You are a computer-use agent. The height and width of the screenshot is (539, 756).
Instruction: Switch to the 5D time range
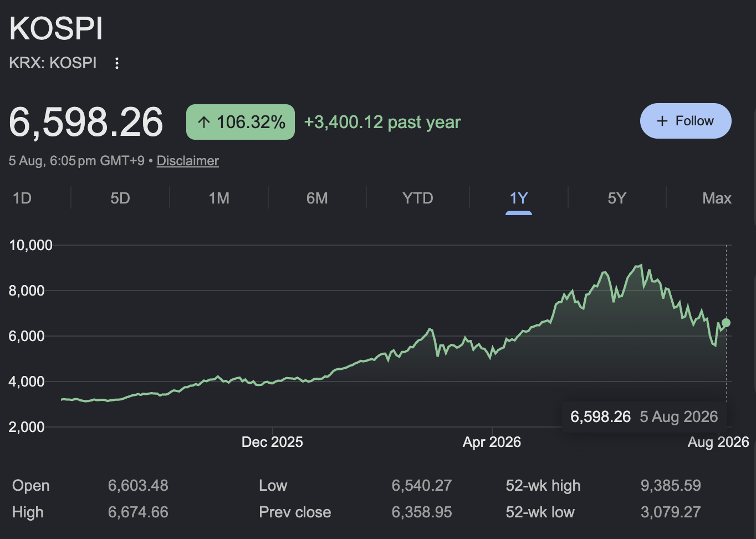pos(120,198)
